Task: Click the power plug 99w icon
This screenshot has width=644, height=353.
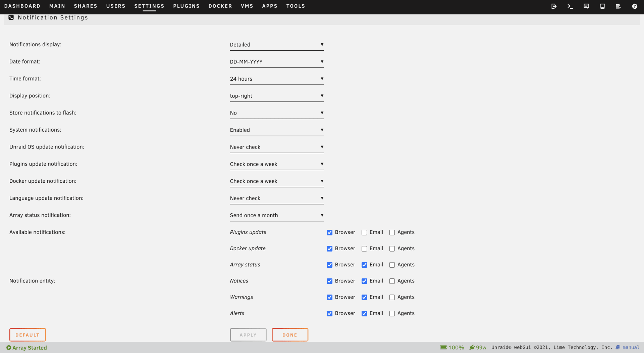Action: [472, 347]
